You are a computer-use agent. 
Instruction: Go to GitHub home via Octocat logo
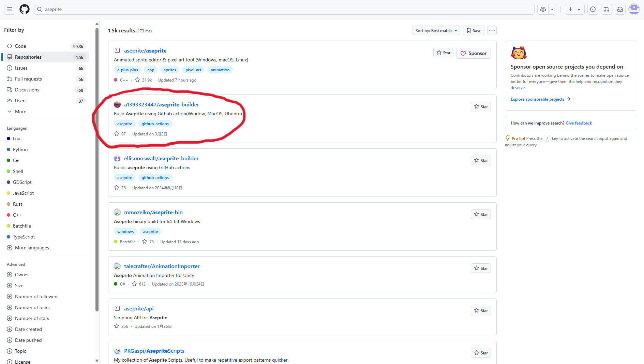click(25, 9)
